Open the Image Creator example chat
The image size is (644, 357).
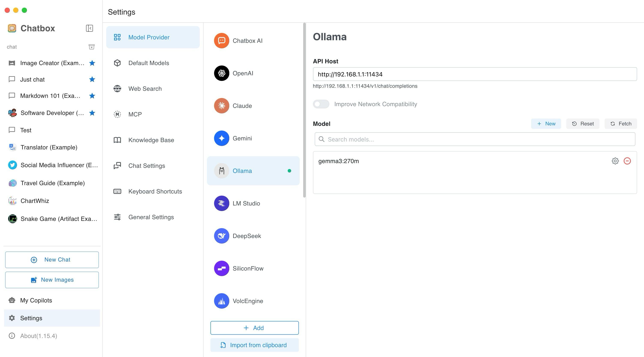[x=52, y=63]
